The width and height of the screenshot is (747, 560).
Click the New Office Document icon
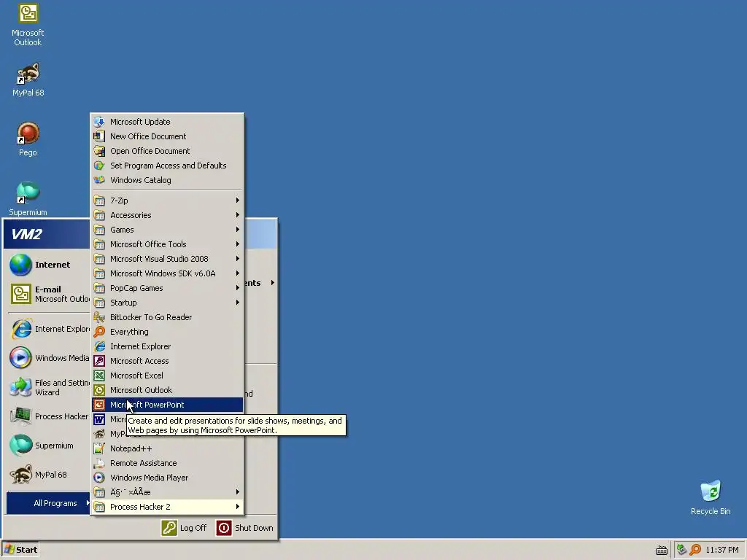(99, 136)
